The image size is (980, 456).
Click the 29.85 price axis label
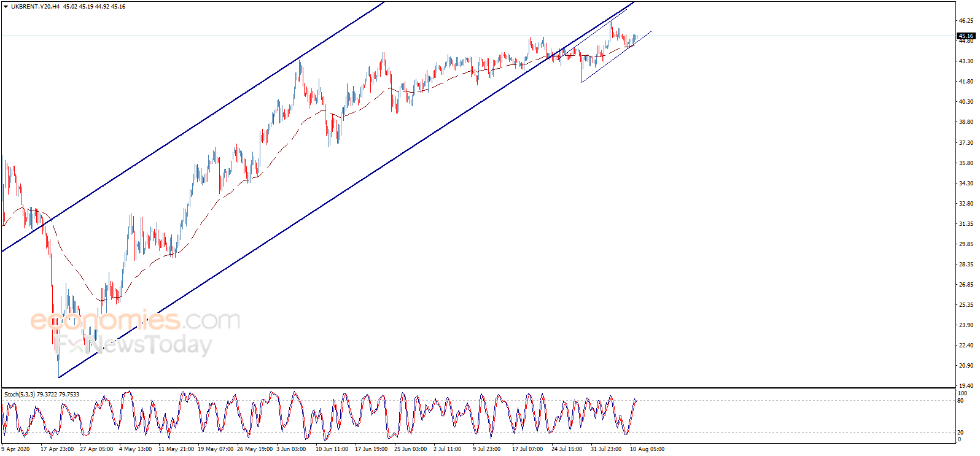pos(966,244)
